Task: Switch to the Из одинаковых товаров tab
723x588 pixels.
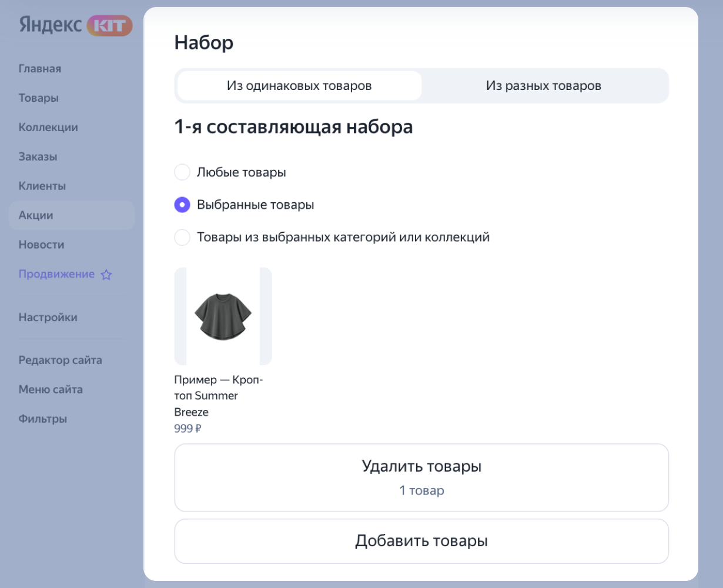Action: tap(299, 86)
